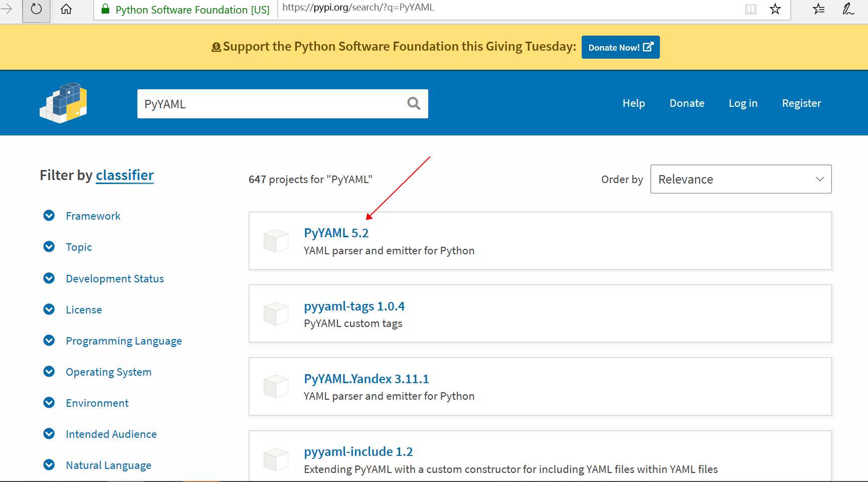Expand the Programming Language chevron
Viewport: 868px width, 482px height.
49,341
